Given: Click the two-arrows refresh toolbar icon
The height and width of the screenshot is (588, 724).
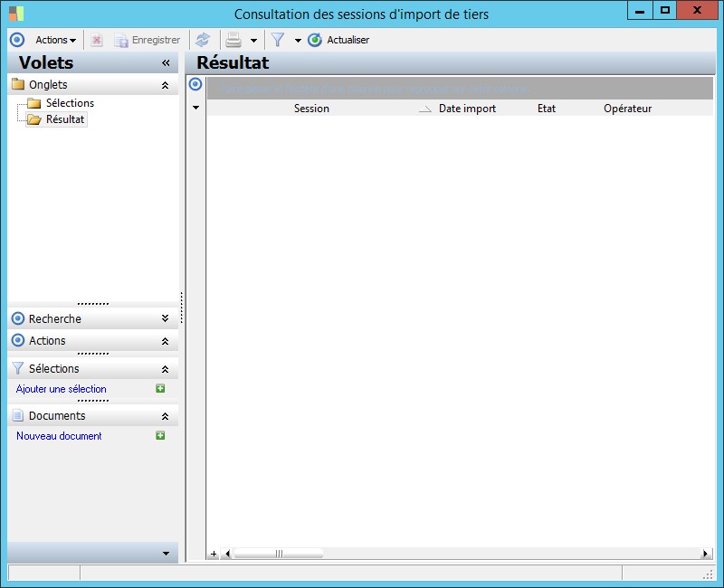Looking at the screenshot, I should 203,40.
